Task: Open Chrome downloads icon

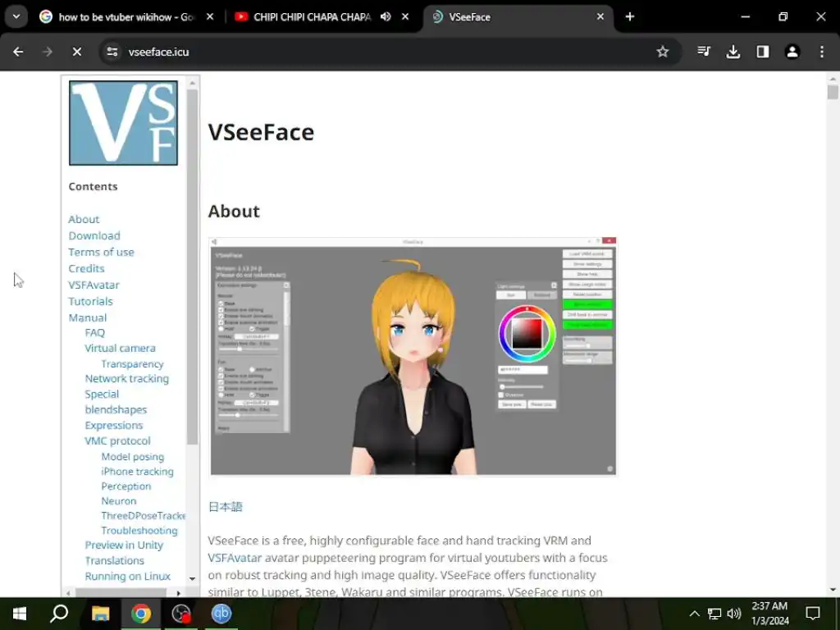Action: [x=733, y=52]
